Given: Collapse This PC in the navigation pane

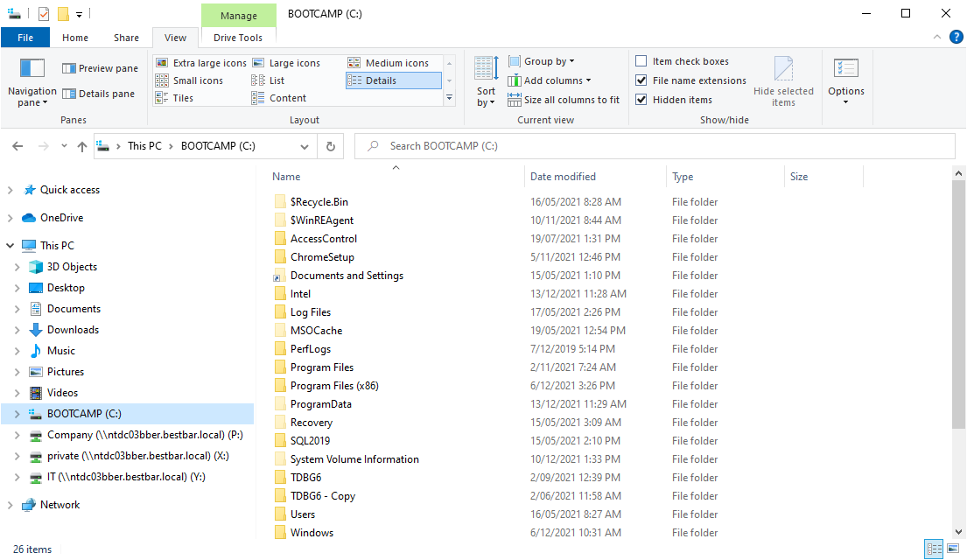Looking at the screenshot, I should 10,245.
